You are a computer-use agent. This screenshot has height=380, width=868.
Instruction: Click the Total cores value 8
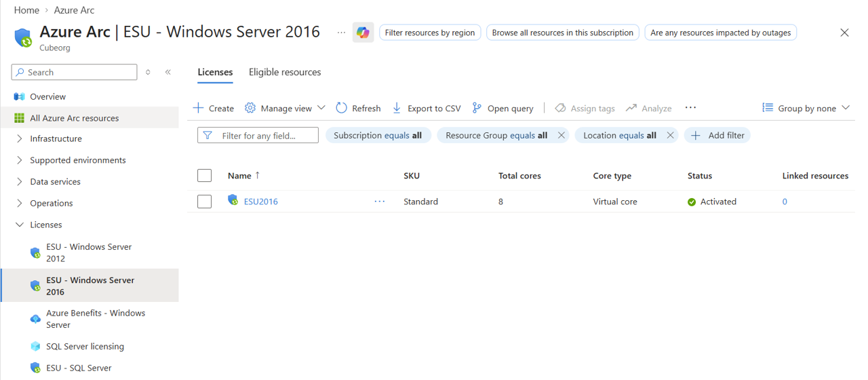(x=500, y=202)
